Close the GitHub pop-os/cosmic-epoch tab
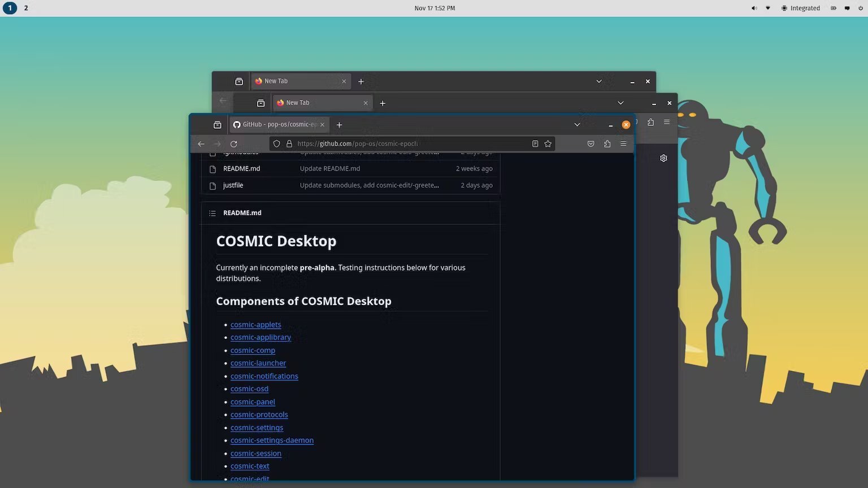This screenshot has width=868, height=488. 323,125
